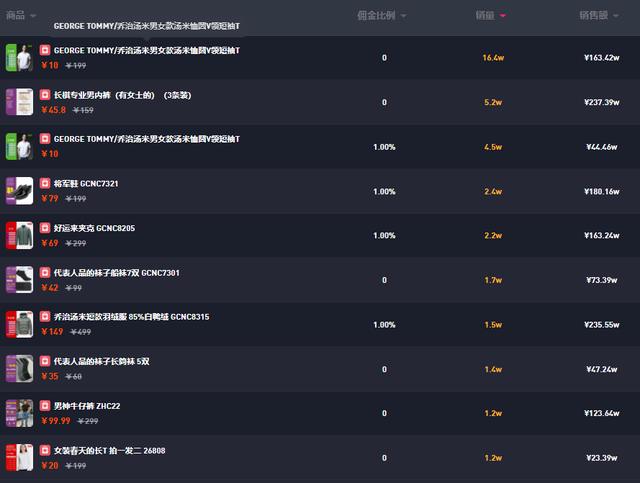Image resolution: width=640 pixels, height=483 pixels.
Task: Click the icon beside 代表人品的袜子长筒袜 5双
Action: coord(45,361)
